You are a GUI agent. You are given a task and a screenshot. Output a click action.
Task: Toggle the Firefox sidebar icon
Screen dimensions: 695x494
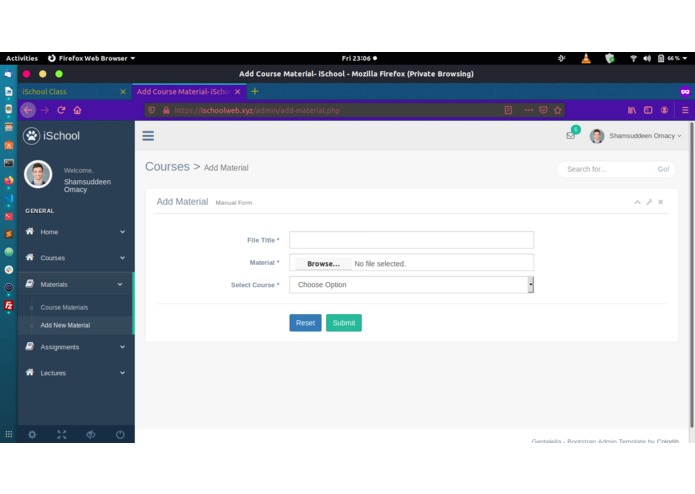648,110
